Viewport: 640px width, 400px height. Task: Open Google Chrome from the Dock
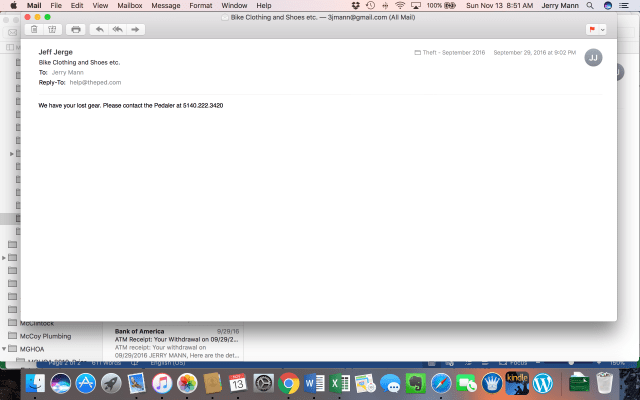[289, 383]
